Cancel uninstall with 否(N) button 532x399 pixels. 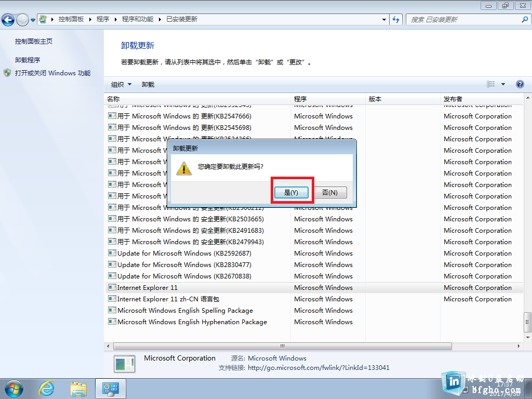330,192
